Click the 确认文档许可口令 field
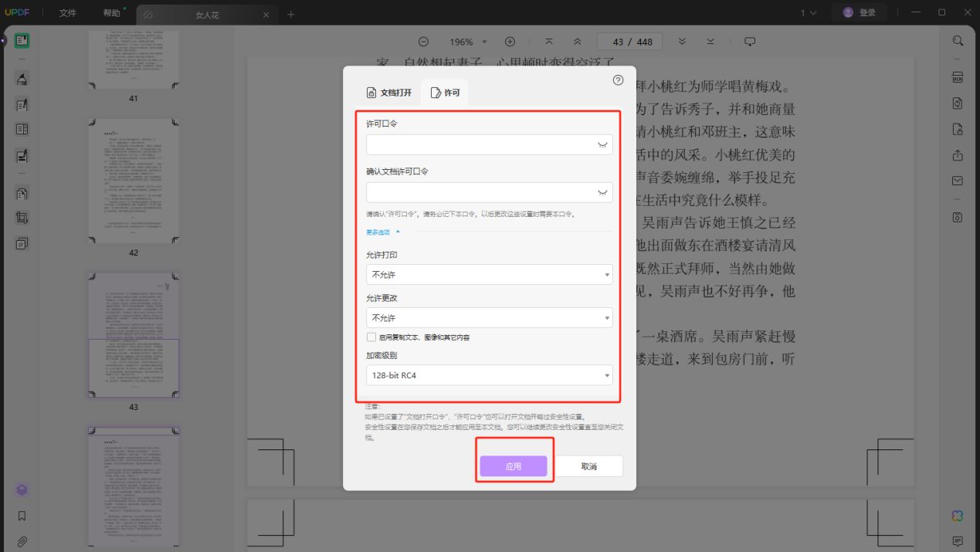 (490, 192)
